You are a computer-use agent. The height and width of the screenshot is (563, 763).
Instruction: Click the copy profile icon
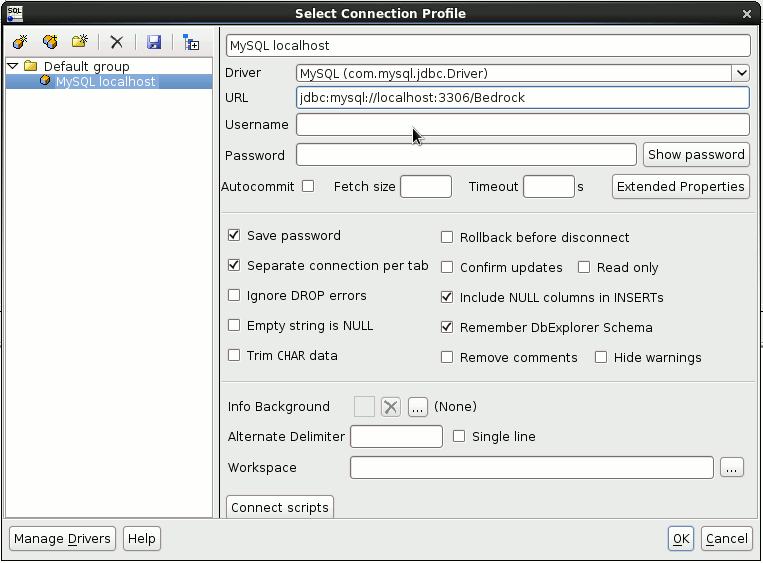(x=49, y=42)
